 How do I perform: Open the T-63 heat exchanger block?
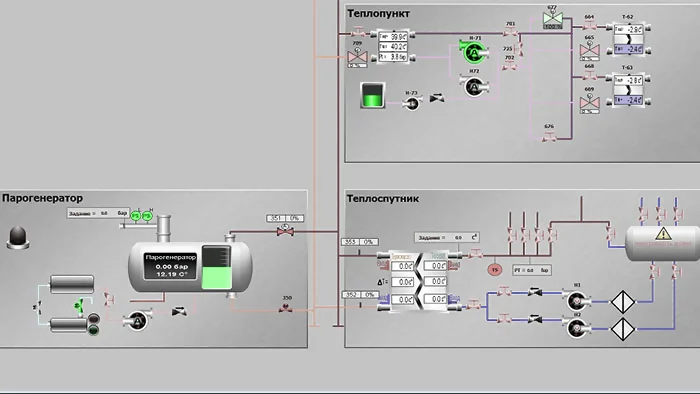coord(628,90)
